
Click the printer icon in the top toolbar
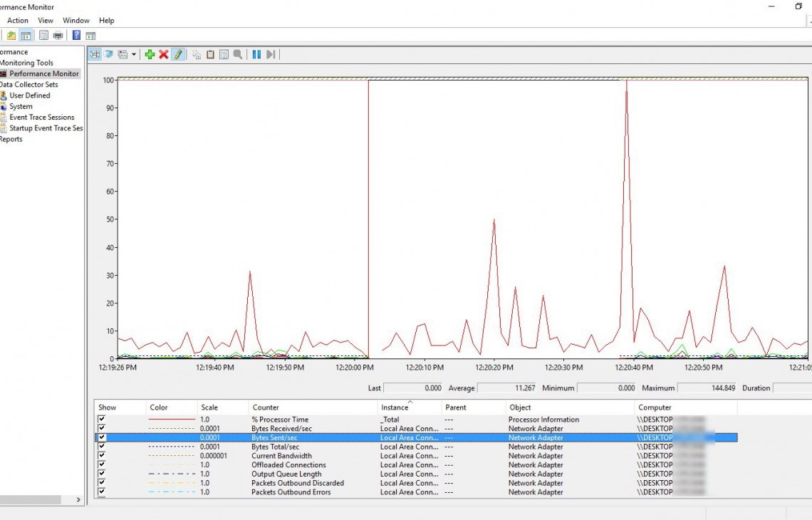point(58,36)
